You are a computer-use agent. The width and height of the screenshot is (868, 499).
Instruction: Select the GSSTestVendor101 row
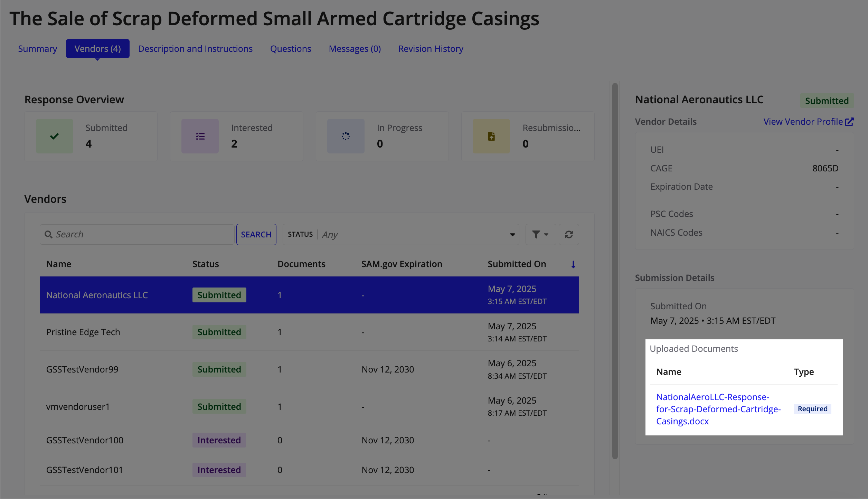(309, 470)
